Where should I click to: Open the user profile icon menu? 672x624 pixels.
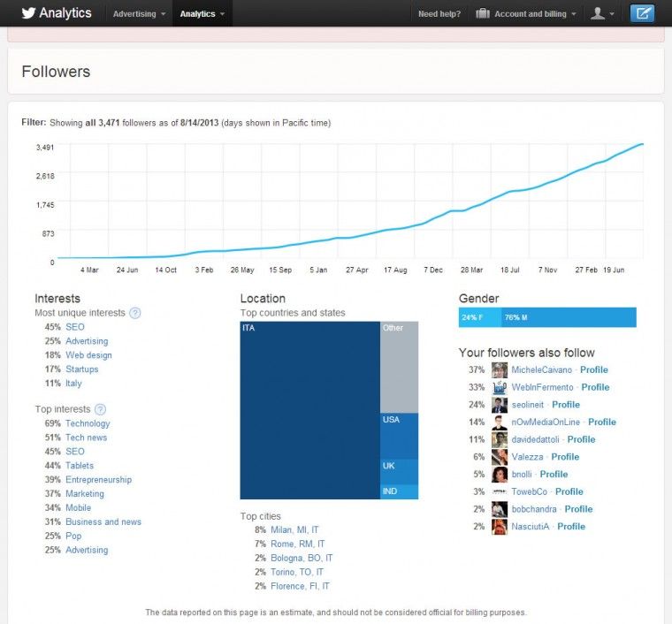(x=602, y=14)
